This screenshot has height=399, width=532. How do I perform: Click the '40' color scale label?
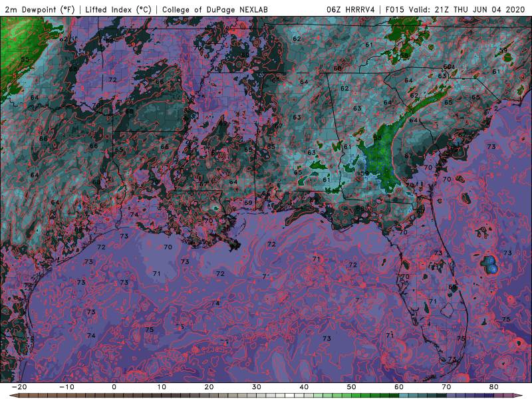click(x=304, y=387)
